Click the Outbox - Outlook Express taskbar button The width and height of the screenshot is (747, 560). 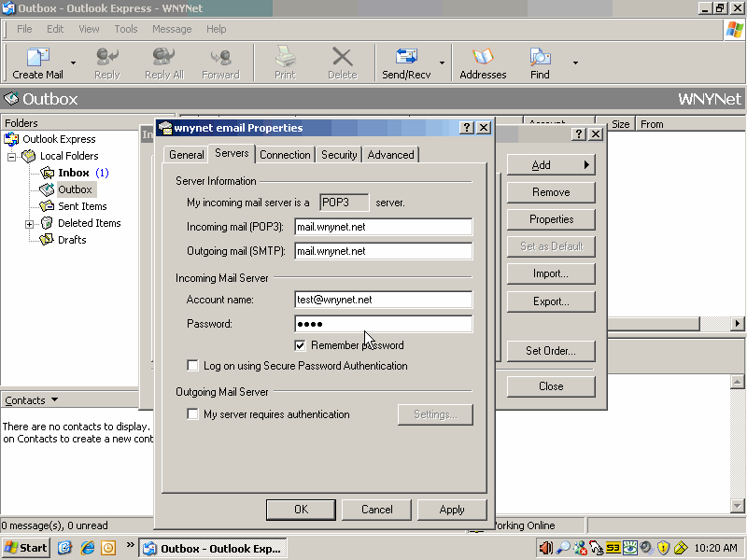(x=213, y=549)
